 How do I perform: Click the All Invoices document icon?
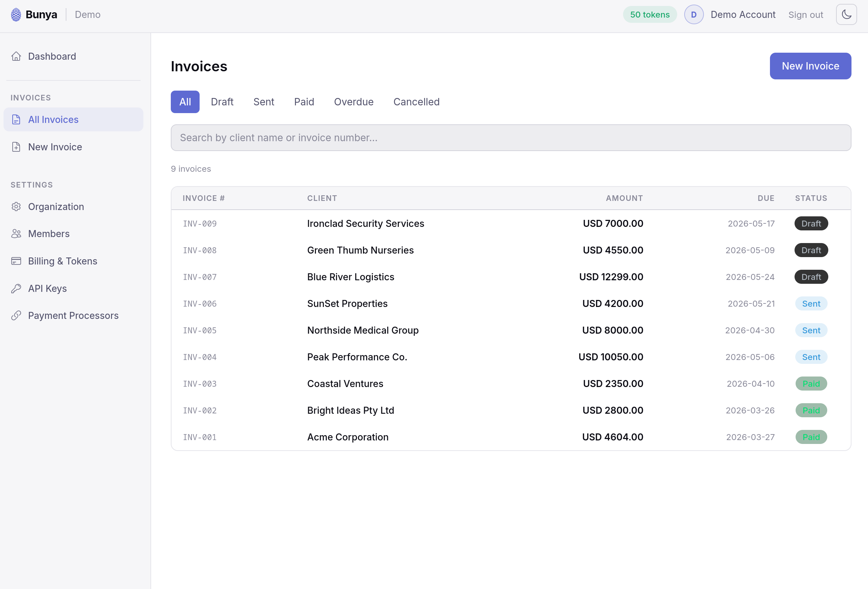click(16, 119)
